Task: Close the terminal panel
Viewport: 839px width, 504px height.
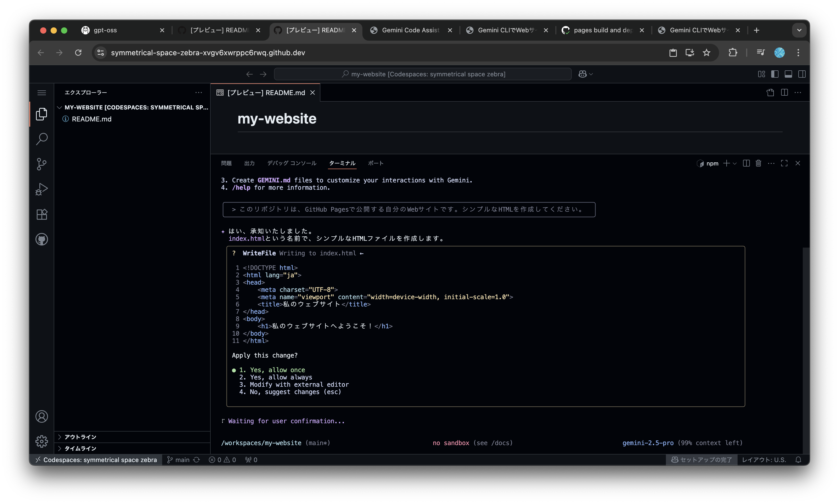Action: pyautogui.click(x=798, y=163)
